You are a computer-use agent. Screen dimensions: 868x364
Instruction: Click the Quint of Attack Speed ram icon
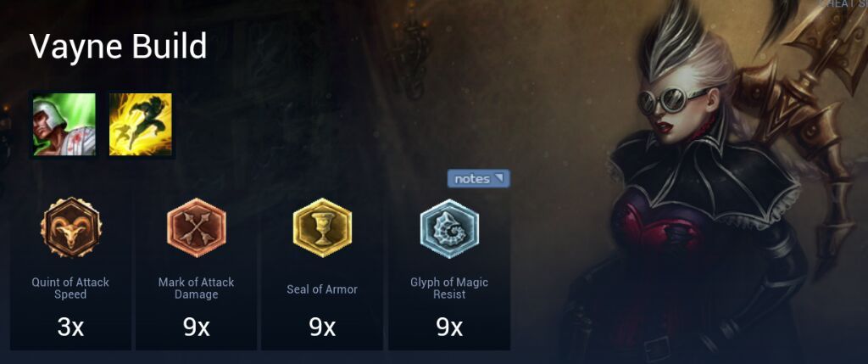click(x=71, y=227)
